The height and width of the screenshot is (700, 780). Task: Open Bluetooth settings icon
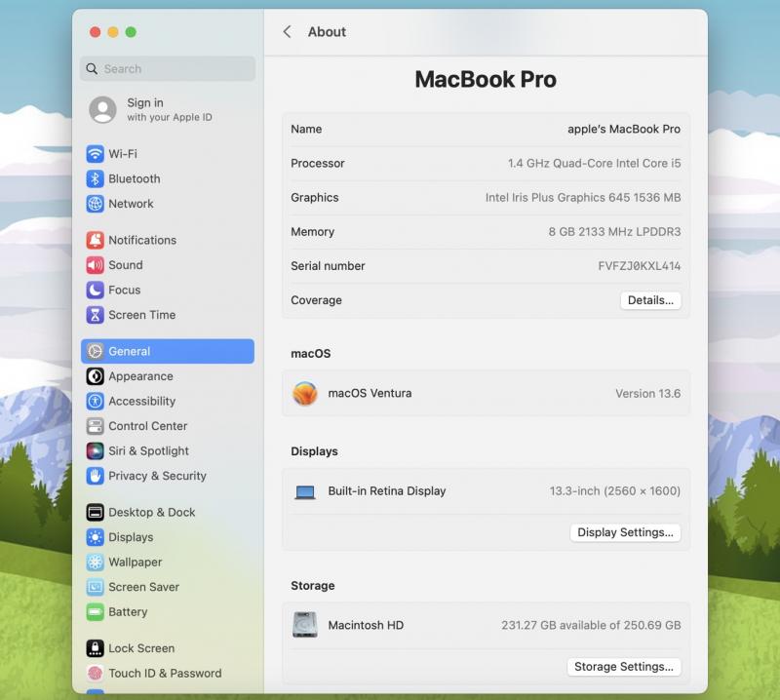(95, 179)
